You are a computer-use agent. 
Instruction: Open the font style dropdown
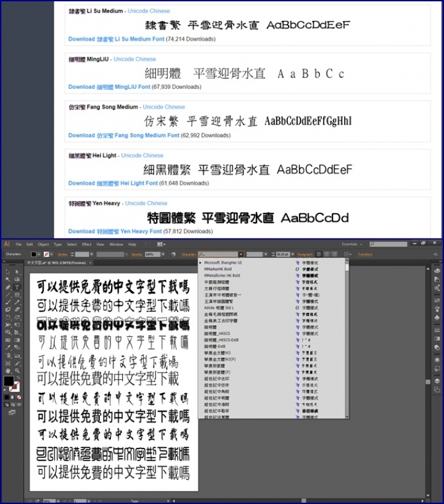tap(265, 254)
